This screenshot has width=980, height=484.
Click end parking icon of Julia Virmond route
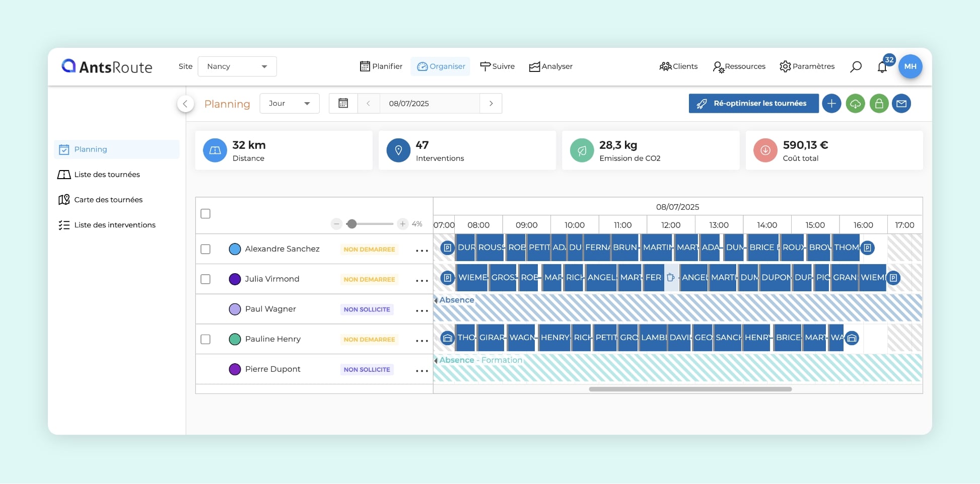(x=893, y=278)
